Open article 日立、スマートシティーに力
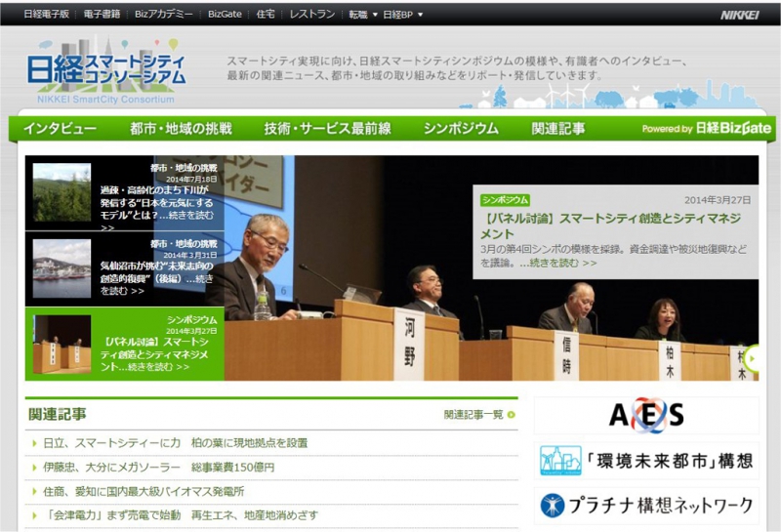 point(176,443)
